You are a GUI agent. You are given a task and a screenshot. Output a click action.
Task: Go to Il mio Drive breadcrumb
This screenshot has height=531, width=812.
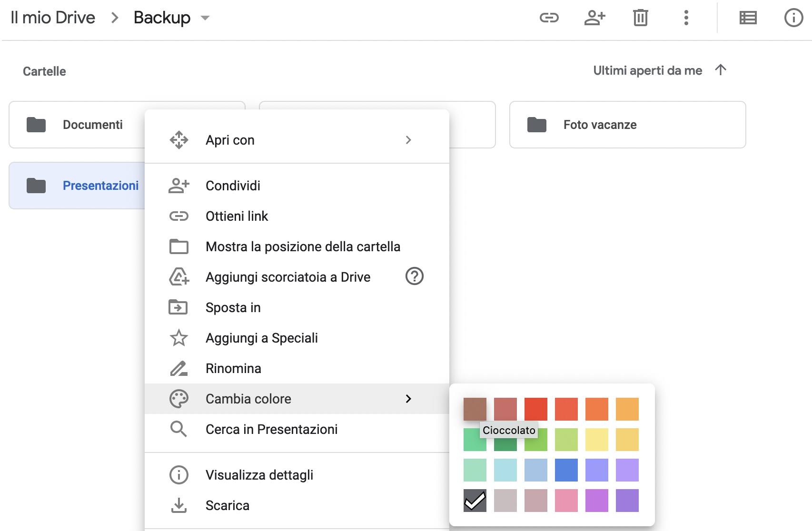pyautogui.click(x=53, y=18)
